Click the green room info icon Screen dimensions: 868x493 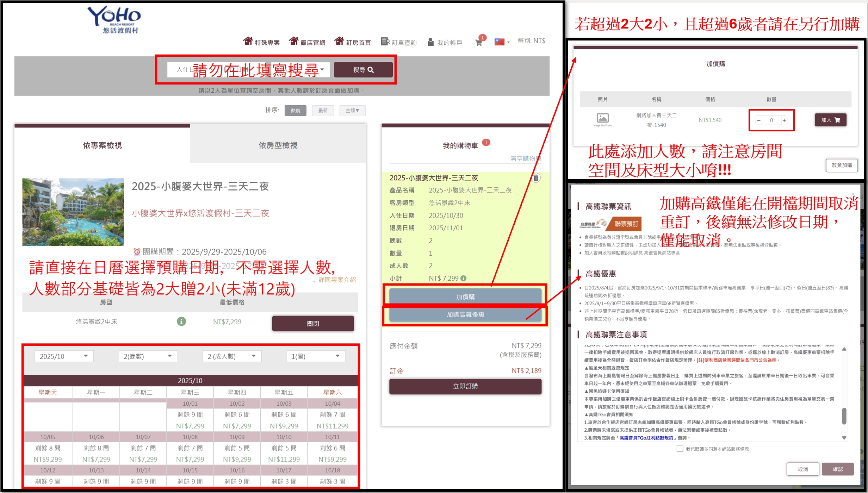(x=181, y=321)
